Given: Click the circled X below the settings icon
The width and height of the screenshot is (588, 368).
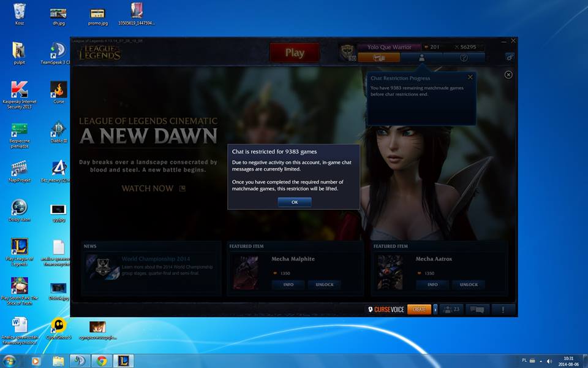Looking at the screenshot, I should (x=508, y=75).
